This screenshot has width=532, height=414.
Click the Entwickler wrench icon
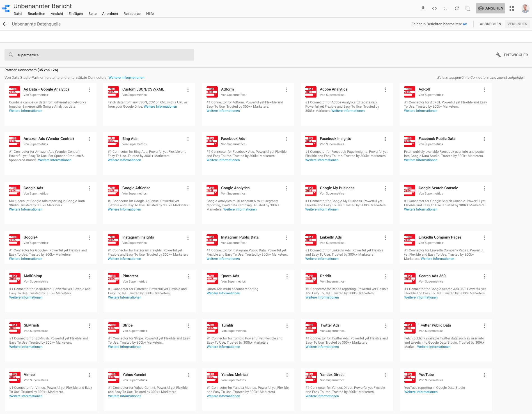click(x=498, y=55)
